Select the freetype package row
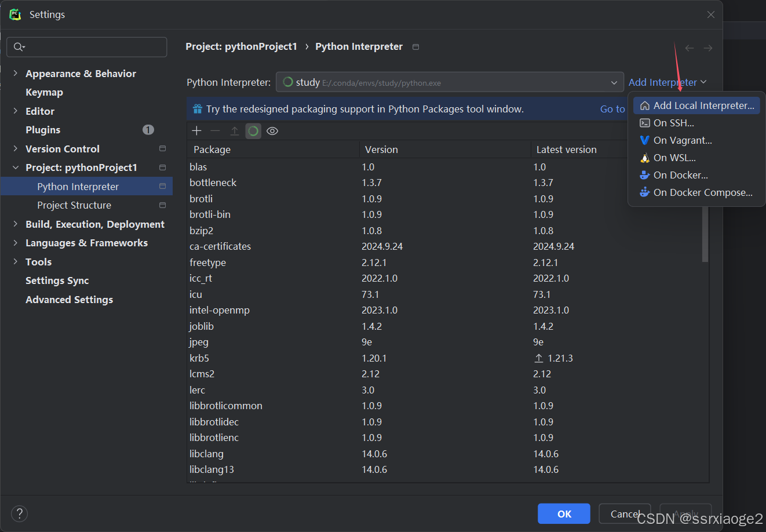The height and width of the screenshot is (532, 766). pos(444,263)
